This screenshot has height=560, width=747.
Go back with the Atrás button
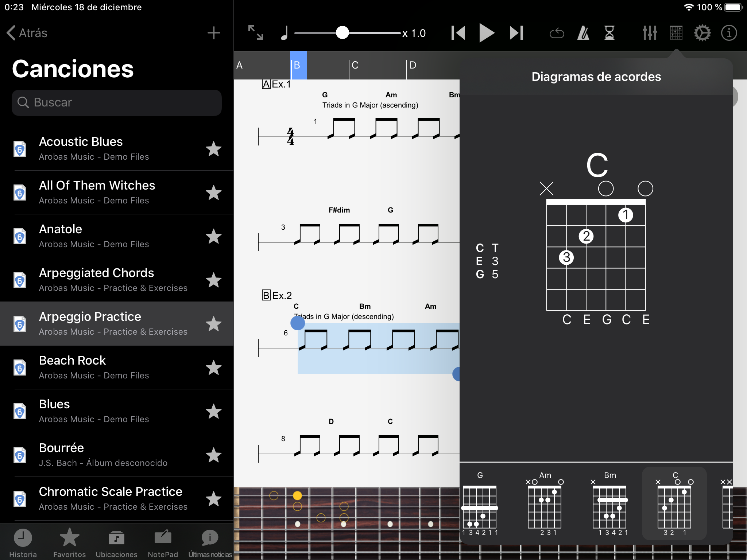(x=27, y=33)
